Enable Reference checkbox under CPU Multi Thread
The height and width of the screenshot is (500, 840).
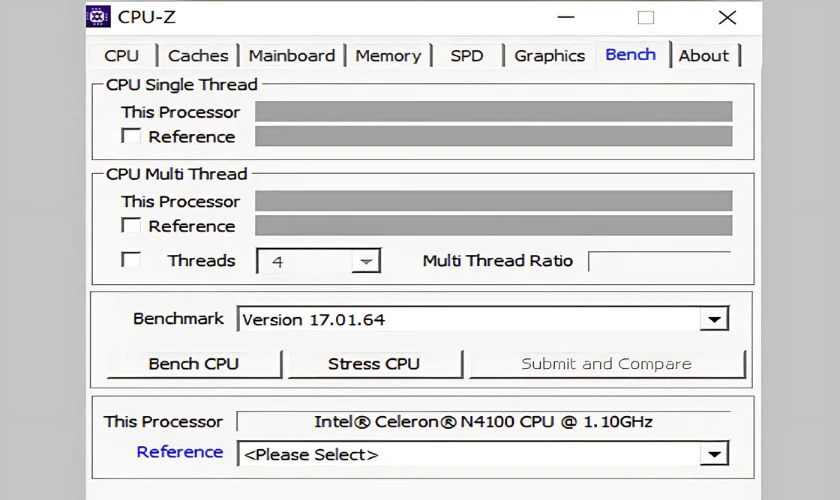131,225
